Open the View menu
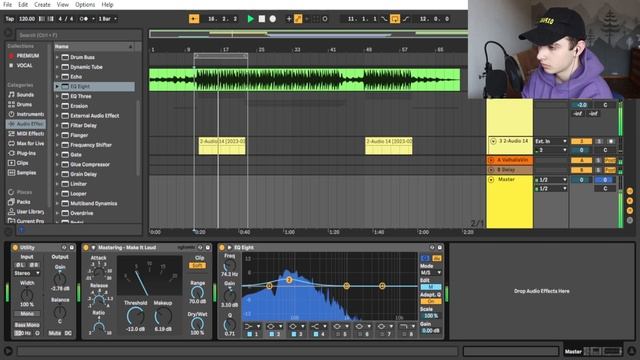Viewport: 640px width, 360px height. pos(62,4)
